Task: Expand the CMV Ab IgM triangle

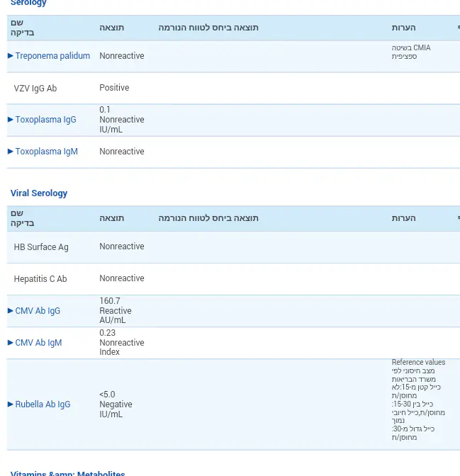Action: pyautogui.click(x=11, y=343)
